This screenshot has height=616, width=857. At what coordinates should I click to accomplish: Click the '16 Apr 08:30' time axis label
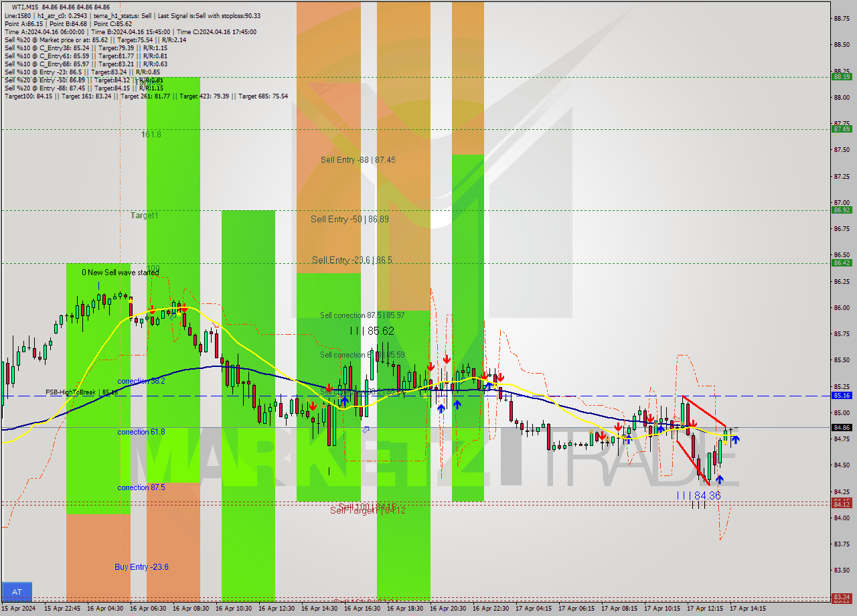pos(190,609)
